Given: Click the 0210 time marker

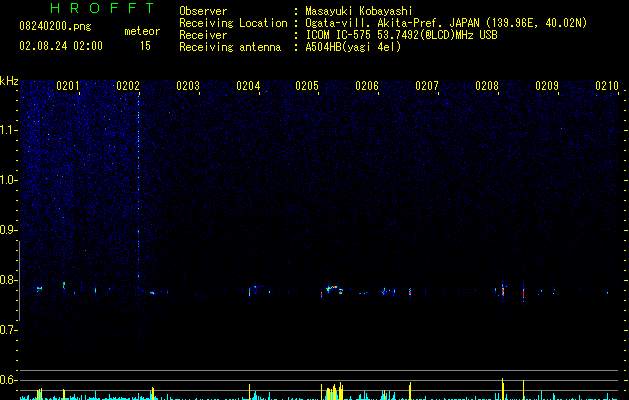Looking at the screenshot, I should coord(607,86).
